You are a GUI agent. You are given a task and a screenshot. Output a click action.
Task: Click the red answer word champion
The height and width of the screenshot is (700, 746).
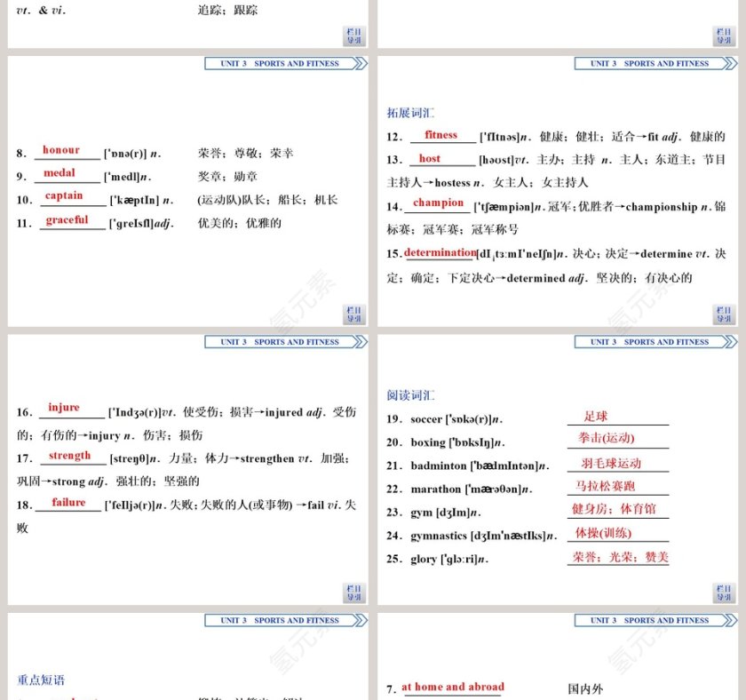click(x=437, y=203)
